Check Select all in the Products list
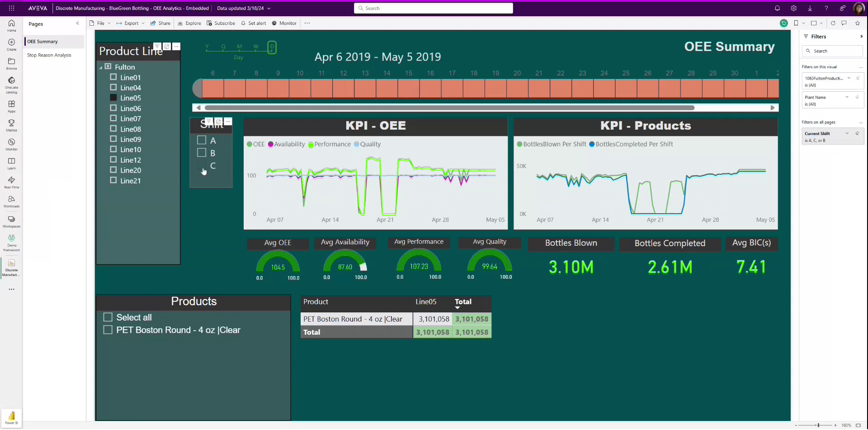Screen dimensions: 868x430 pos(108,317)
